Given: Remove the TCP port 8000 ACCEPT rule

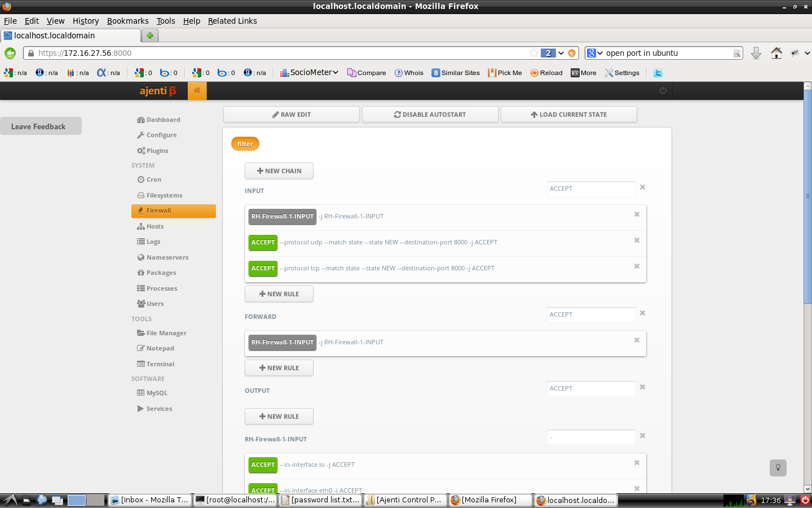Looking at the screenshot, I should click(637, 266).
